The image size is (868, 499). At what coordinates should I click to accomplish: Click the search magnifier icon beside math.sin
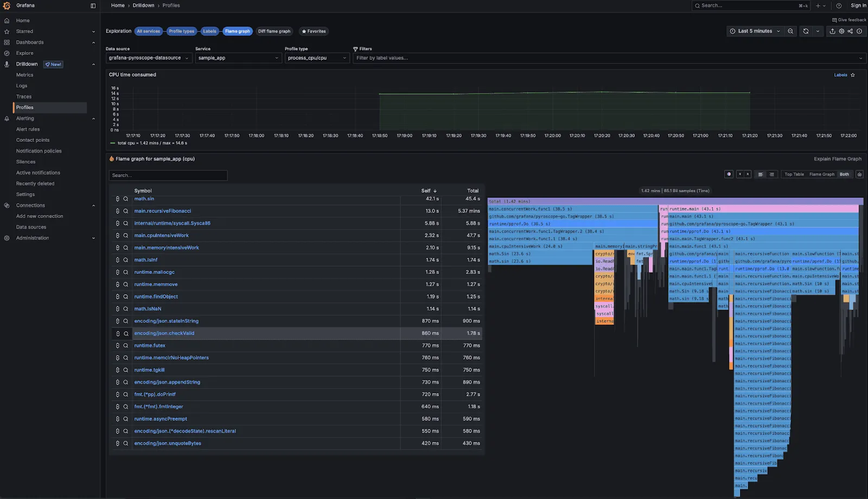(x=126, y=199)
